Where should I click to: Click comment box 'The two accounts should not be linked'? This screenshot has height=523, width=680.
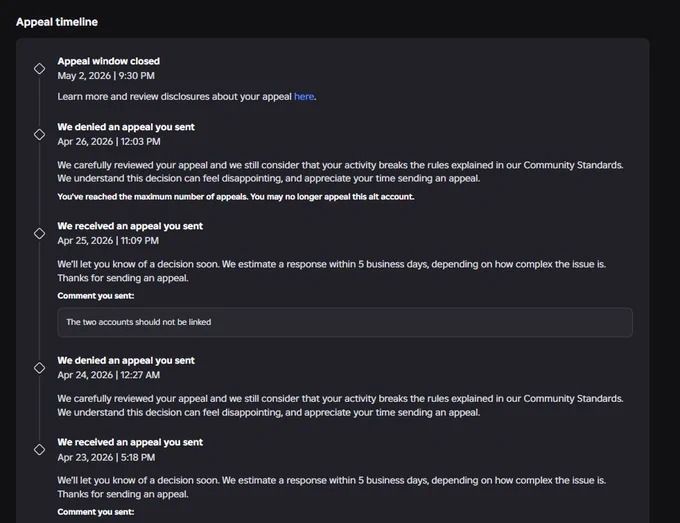[345, 322]
